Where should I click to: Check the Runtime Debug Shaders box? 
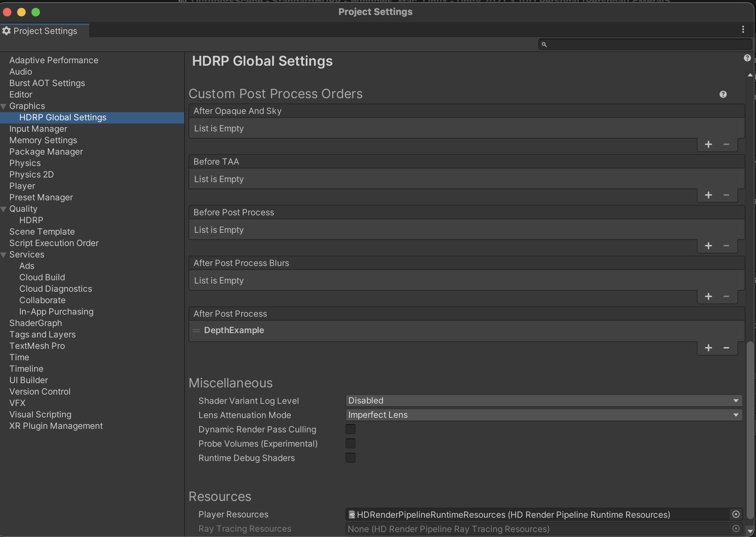coord(350,458)
